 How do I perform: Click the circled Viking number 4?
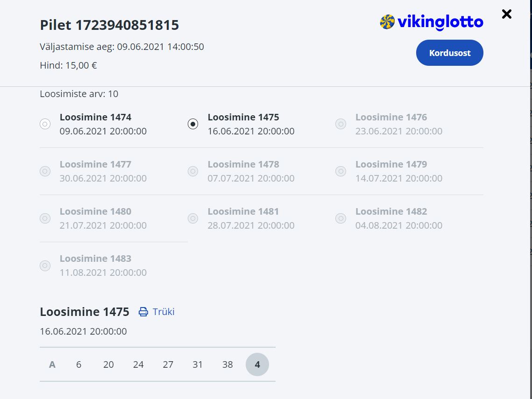pos(257,364)
